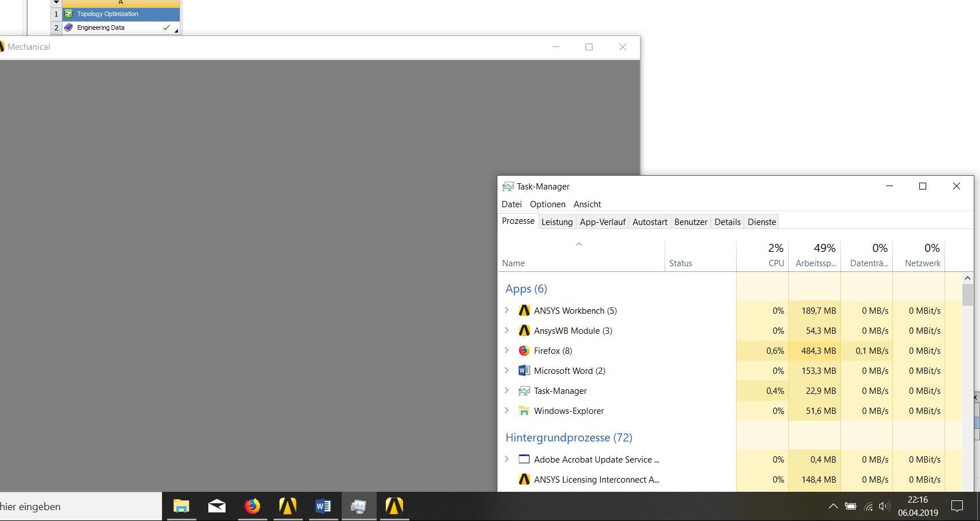Sort processes by CPU column
The height and width of the screenshot is (521, 980).
coord(762,255)
